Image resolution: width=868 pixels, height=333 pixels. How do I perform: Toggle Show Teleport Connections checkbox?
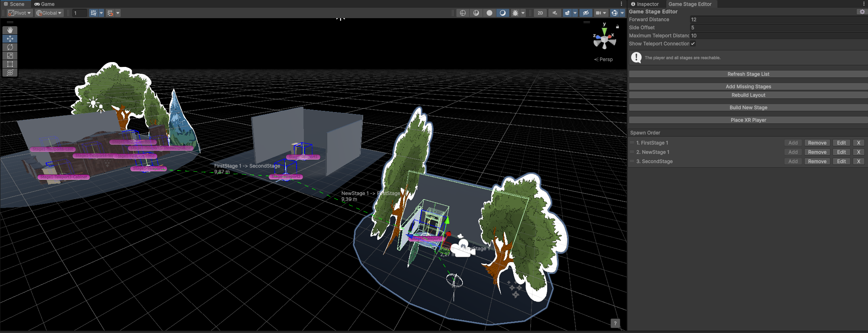pos(693,44)
